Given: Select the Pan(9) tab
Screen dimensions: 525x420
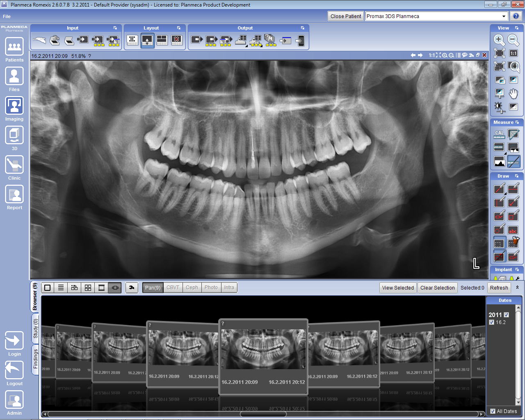Looking at the screenshot, I should (x=153, y=288).
